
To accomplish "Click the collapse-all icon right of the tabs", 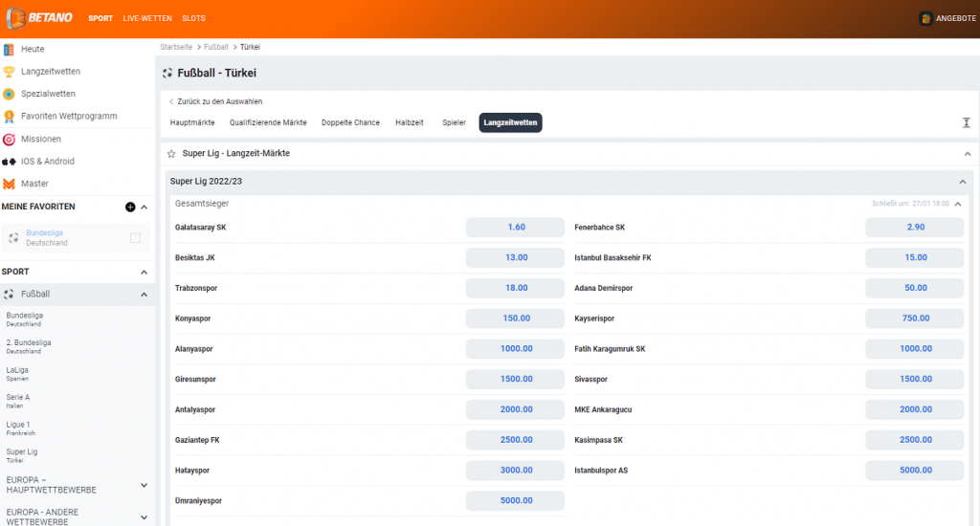I will [x=967, y=122].
